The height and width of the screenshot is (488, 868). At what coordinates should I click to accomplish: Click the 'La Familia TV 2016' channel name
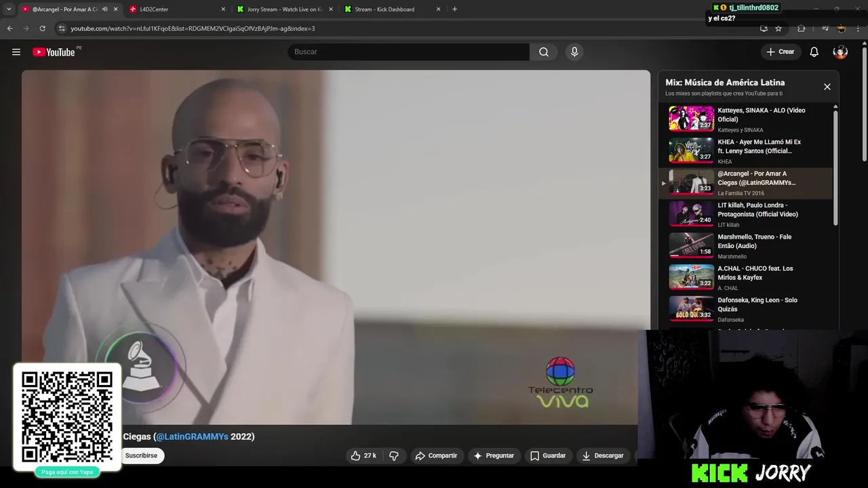click(741, 193)
